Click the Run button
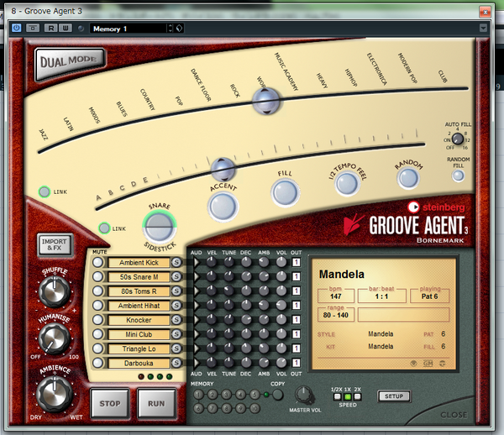This screenshot has width=504, height=435. click(x=156, y=403)
